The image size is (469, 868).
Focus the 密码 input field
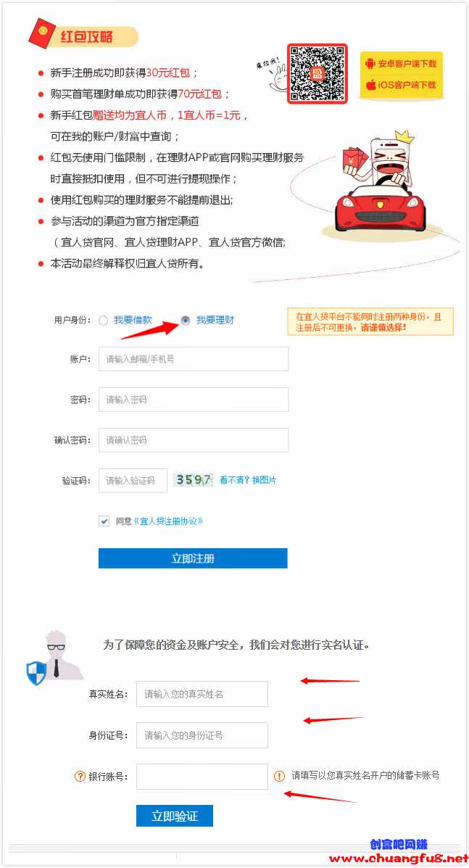(194, 399)
